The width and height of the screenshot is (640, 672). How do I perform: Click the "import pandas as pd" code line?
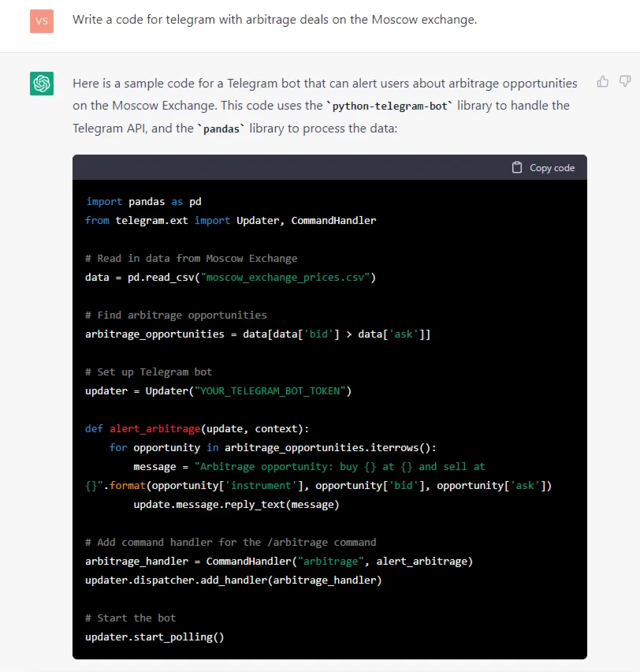click(x=143, y=202)
